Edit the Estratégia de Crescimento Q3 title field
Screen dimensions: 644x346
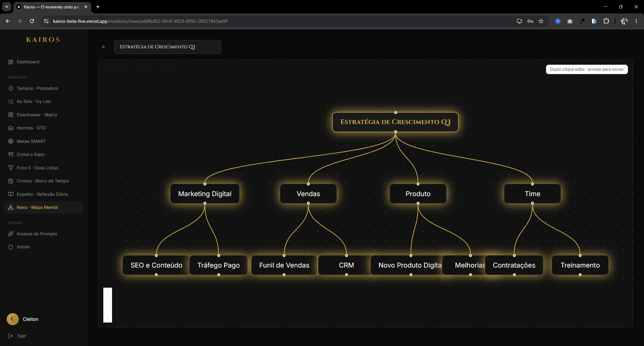click(168, 47)
